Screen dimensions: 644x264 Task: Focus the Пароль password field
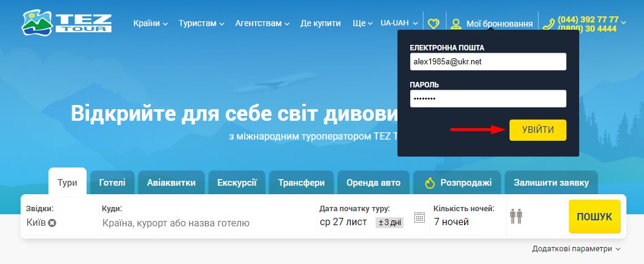click(x=488, y=99)
